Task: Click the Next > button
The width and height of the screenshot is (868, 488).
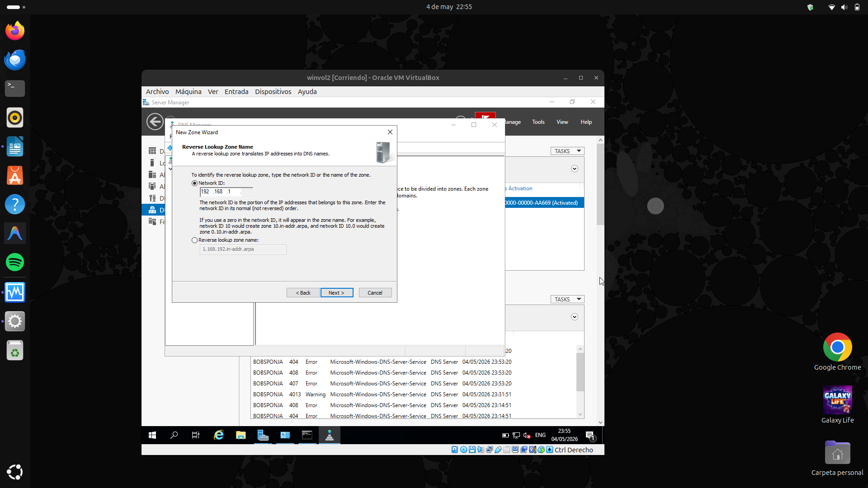Action: click(x=337, y=293)
